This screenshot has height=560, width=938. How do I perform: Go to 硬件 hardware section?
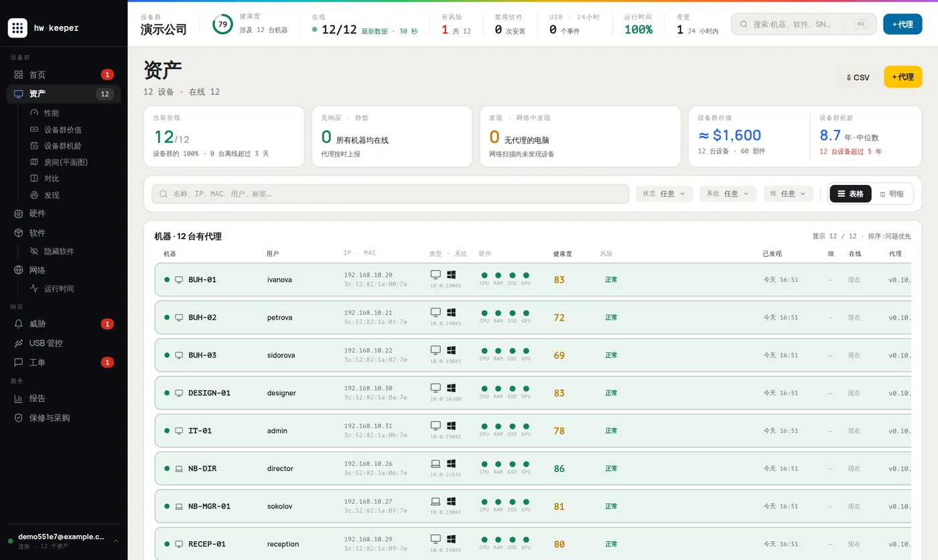click(x=64, y=213)
